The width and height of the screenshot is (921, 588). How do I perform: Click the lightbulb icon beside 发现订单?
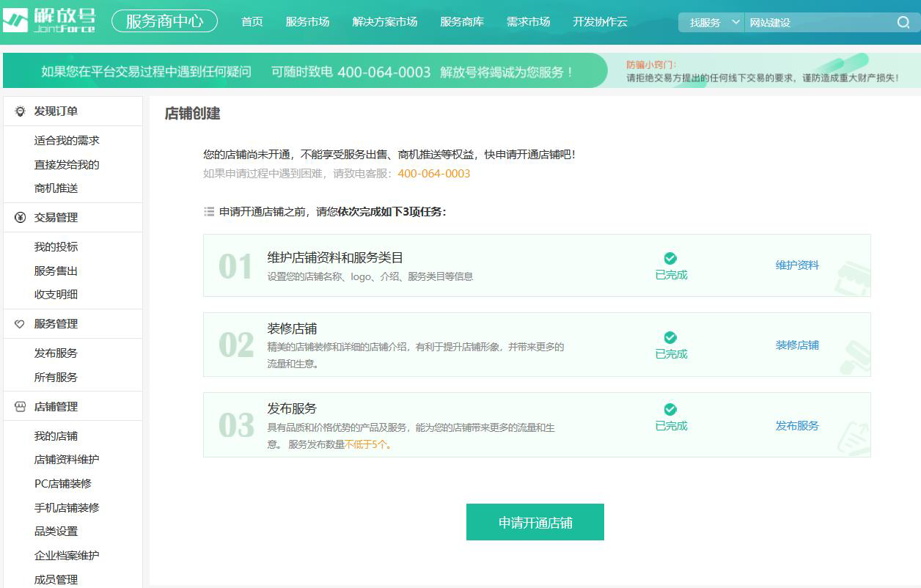[20, 111]
